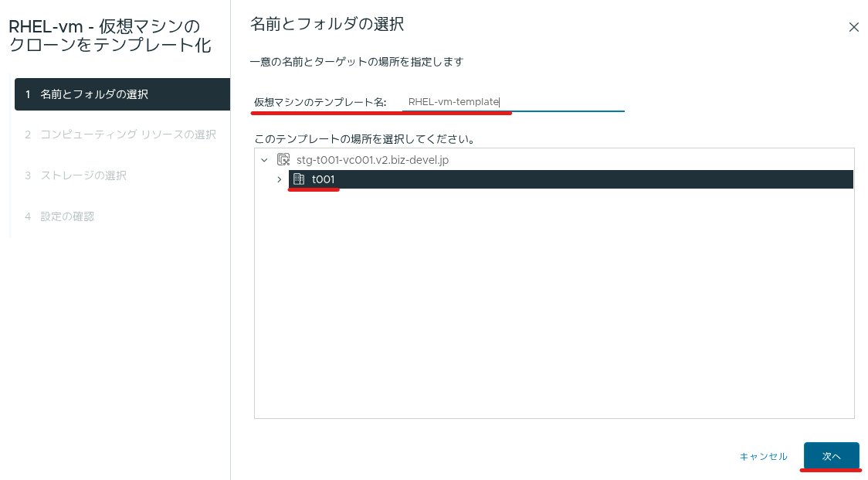The height and width of the screenshot is (480, 868).
Task: Click the キャンセル link
Action: 764,457
